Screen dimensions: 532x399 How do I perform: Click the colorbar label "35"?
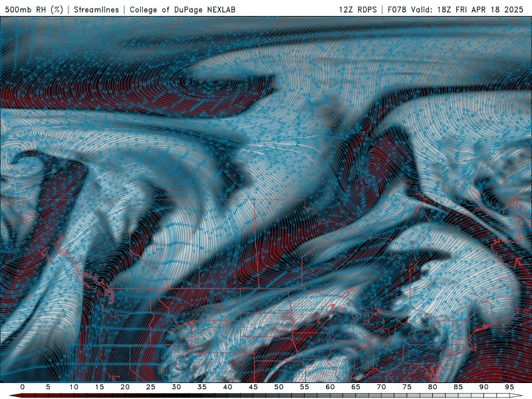(x=202, y=387)
